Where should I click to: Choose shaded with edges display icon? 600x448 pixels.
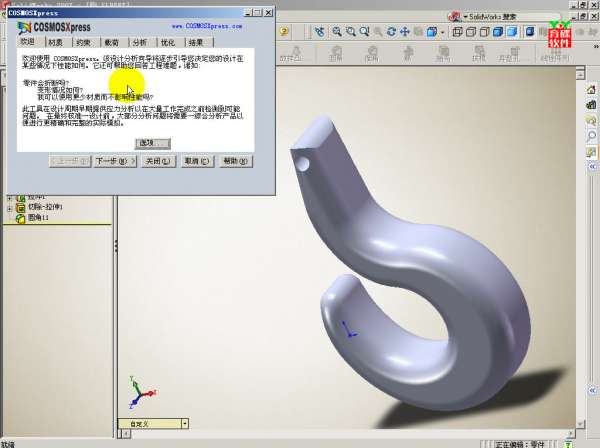pyautogui.click(x=498, y=32)
